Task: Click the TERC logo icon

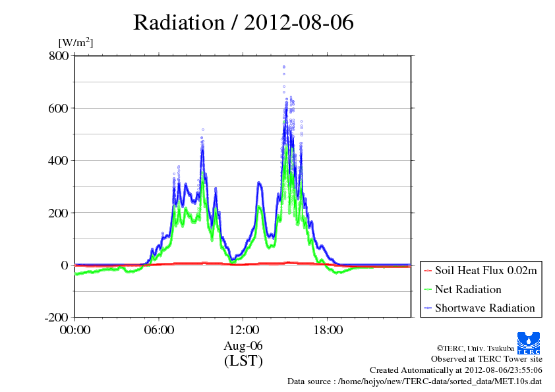Action: point(529,343)
